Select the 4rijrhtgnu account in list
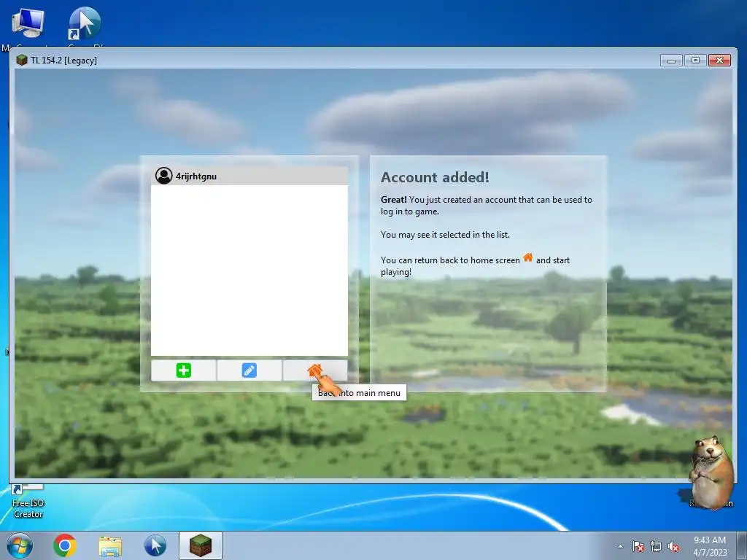 [249, 176]
